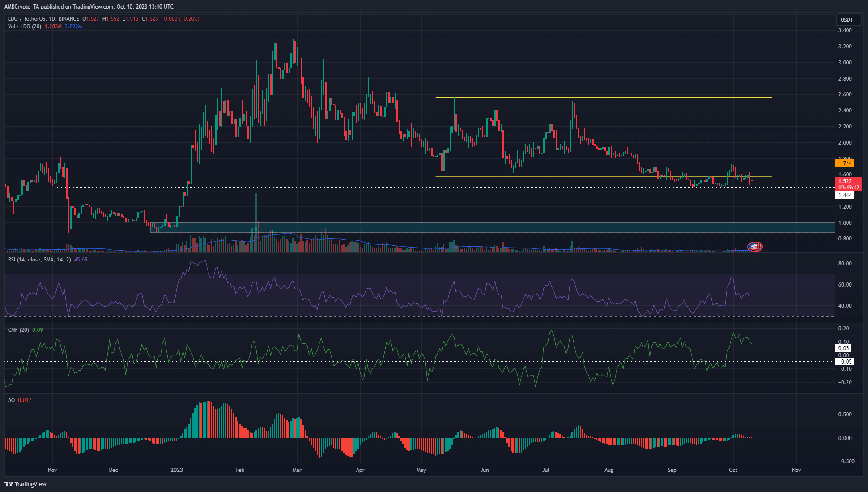Click the Vol · LDO (20) indicator legend
868x492 pixels.
(x=25, y=26)
